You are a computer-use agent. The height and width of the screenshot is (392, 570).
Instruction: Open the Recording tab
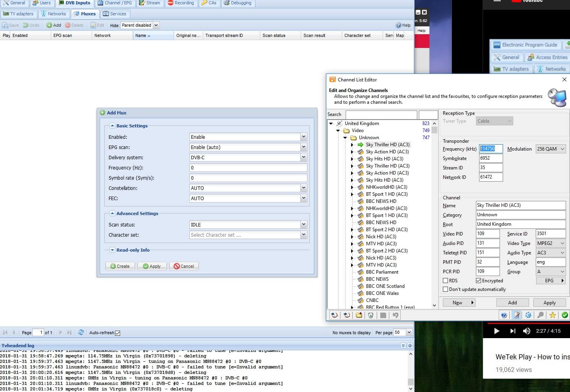181,3
